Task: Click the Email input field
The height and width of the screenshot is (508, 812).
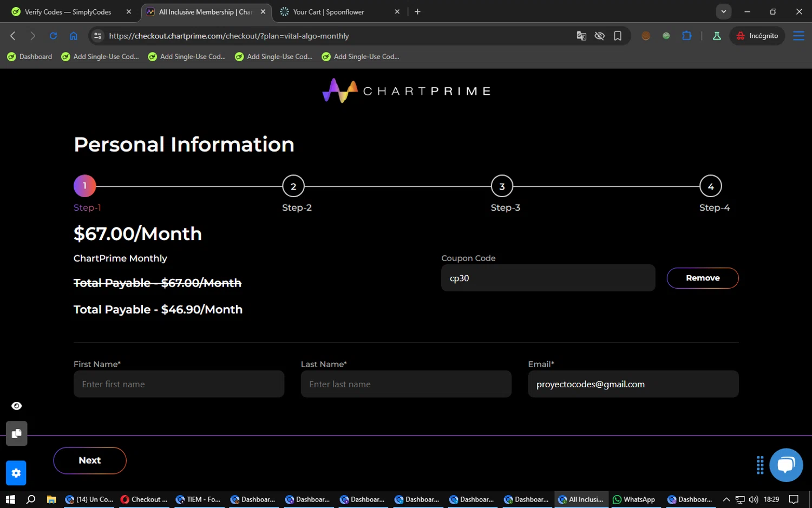Action: click(x=633, y=384)
